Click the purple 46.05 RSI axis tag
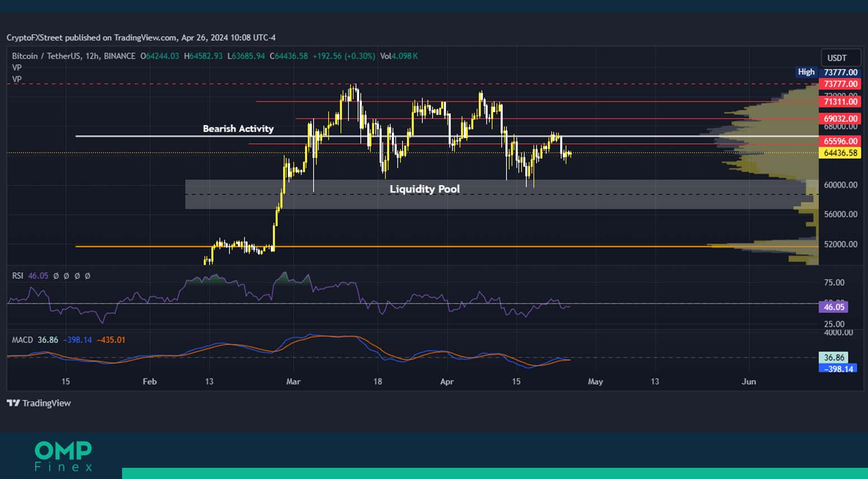868x479 pixels. [x=834, y=307]
